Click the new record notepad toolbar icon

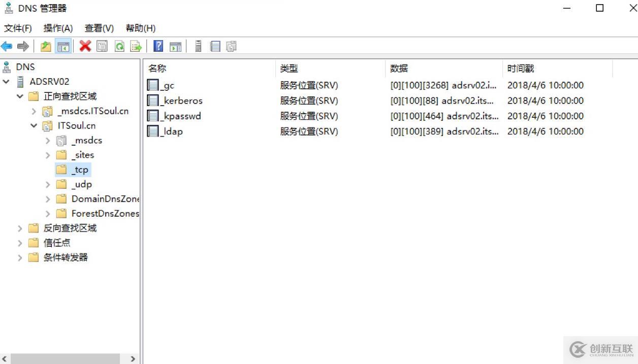pyautogui.click(x=215, y=47)
